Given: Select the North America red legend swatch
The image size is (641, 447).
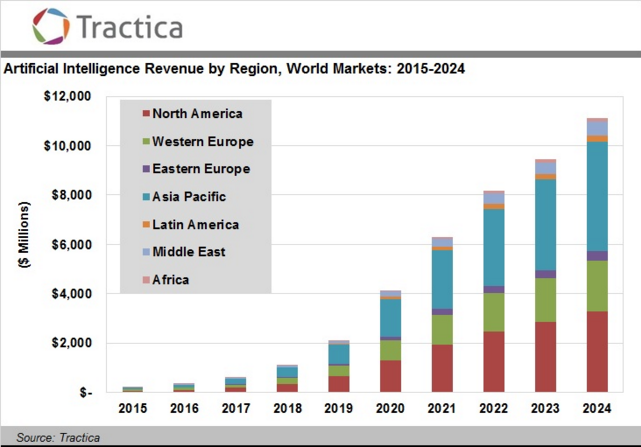Looking at the screenshot, I should click(146, 113).
